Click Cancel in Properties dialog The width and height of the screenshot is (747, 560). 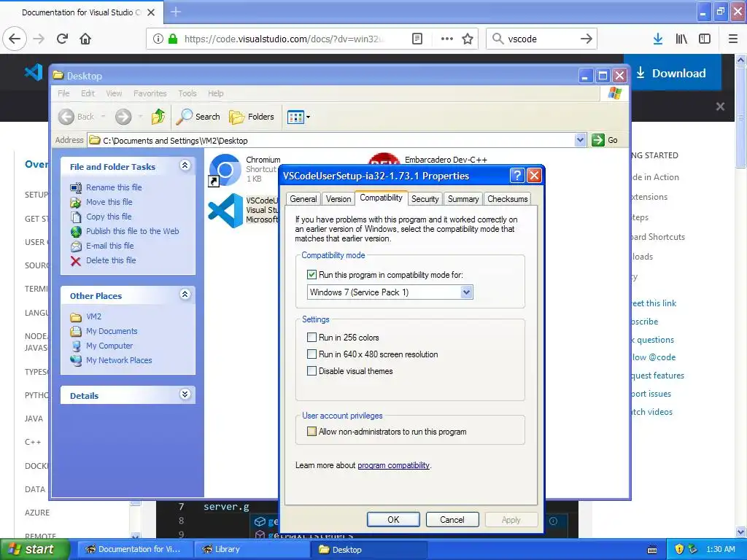452,519
